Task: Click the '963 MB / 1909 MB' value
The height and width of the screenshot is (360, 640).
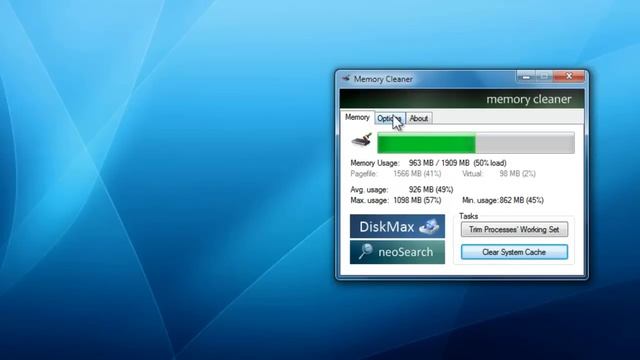Action: tap(439, 163)
